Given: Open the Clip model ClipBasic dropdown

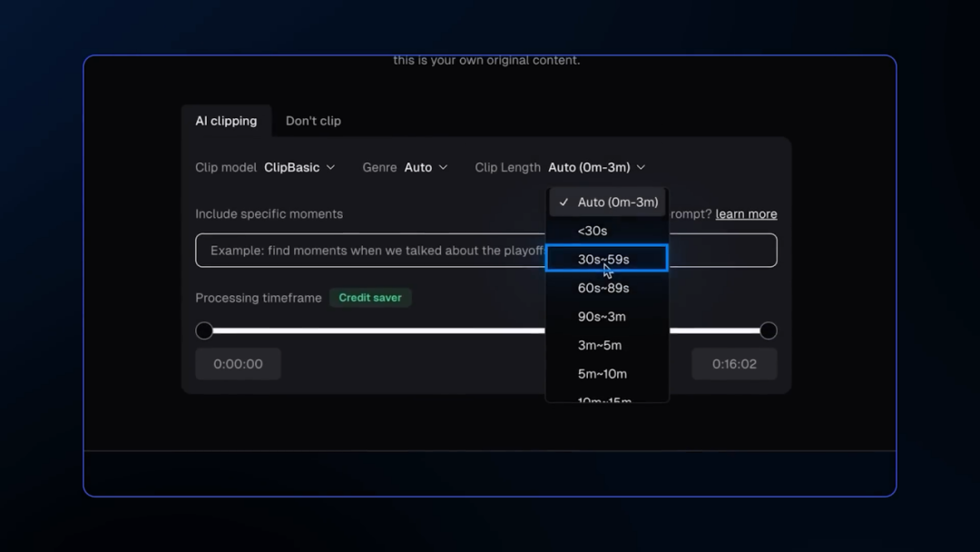Looking at the screenshot, I should [299, 167].
